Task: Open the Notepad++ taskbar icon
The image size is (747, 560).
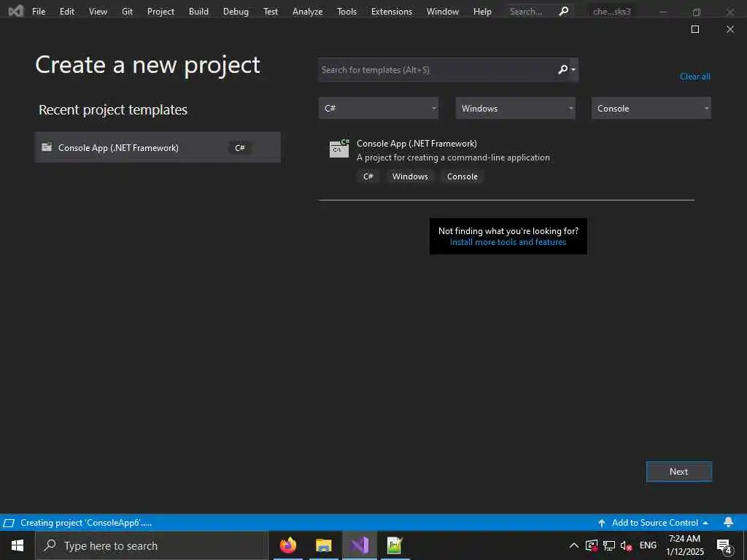Action: point(395,545)
